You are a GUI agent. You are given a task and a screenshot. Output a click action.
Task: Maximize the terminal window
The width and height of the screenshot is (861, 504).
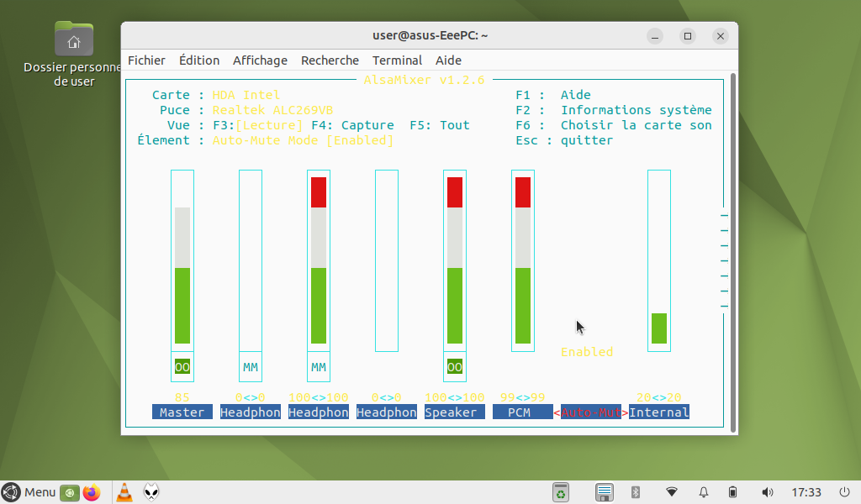[688, 36]
